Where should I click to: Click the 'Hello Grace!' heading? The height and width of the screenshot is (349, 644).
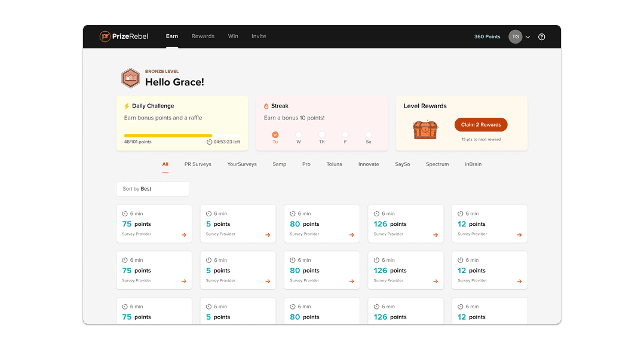point(174,82)
